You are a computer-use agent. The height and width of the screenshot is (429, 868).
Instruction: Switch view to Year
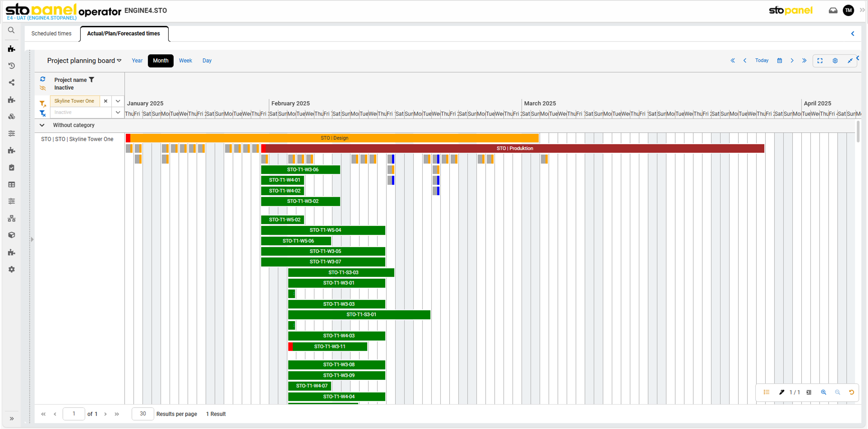tap(137, 61)
